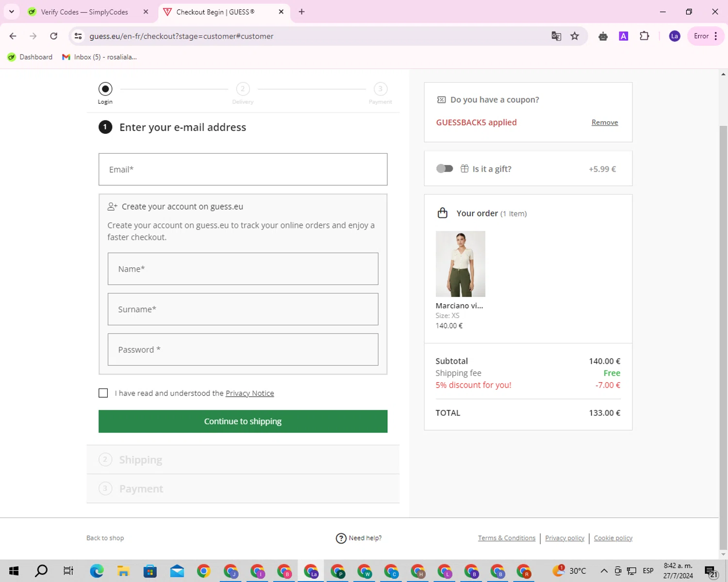Open Microsoft Store from taskbar

coord(150,571)
